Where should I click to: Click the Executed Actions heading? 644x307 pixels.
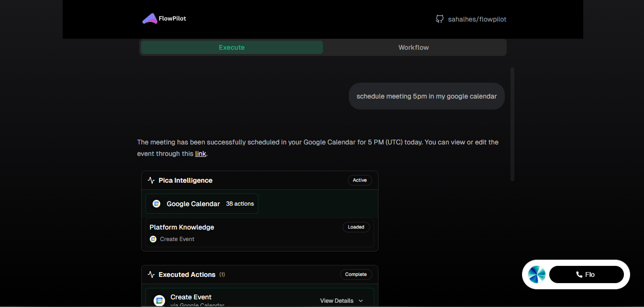187,274
